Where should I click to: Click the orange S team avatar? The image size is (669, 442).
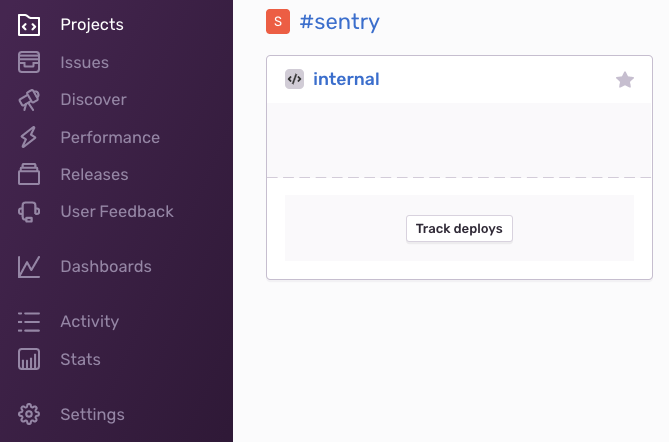point(278,21)
